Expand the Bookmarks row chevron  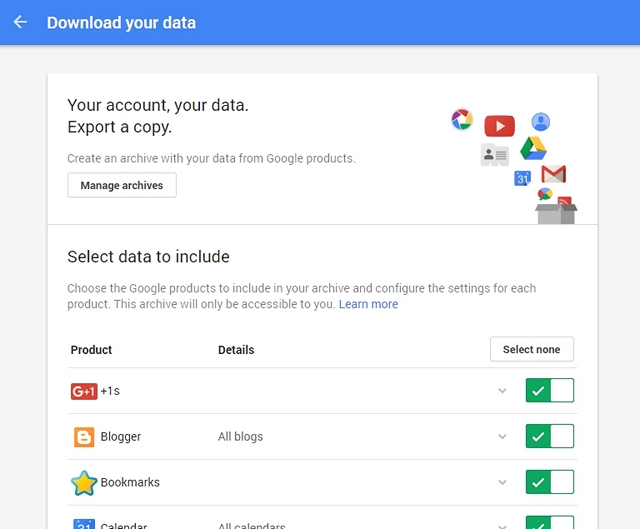(502, 482)
